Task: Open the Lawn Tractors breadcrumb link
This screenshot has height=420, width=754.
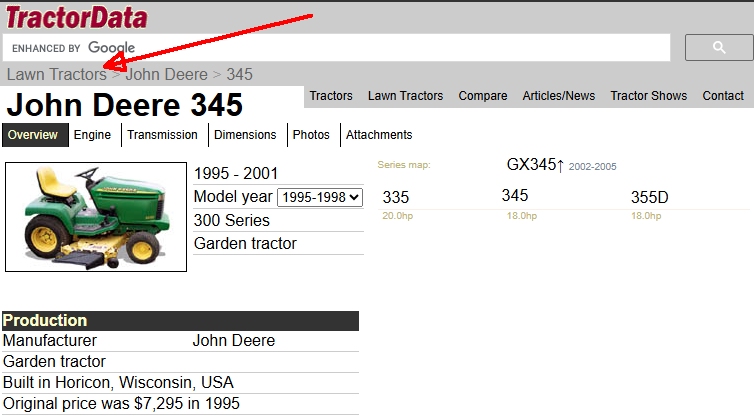Action: coord(57,75)
